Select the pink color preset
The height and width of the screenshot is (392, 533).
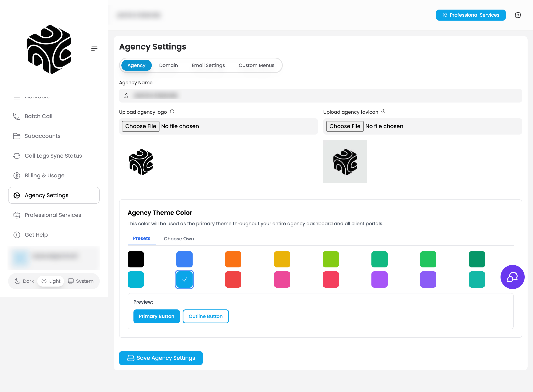tap(282, 279)
